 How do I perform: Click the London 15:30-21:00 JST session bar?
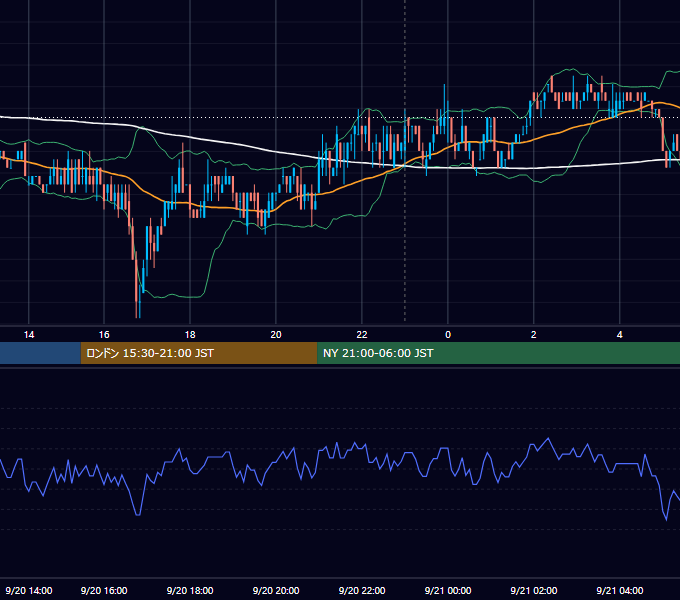pyautogui.click(x=199, y=353)
